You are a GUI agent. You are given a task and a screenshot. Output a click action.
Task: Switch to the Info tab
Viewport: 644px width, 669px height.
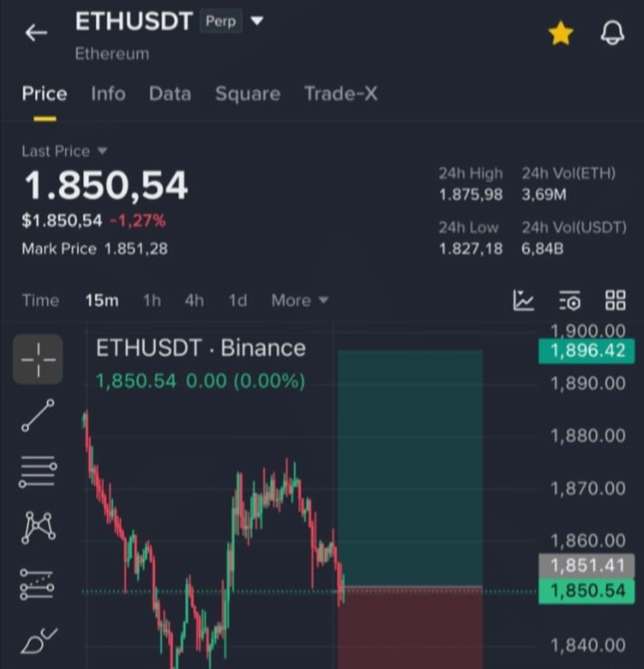[x=109, y=93]
